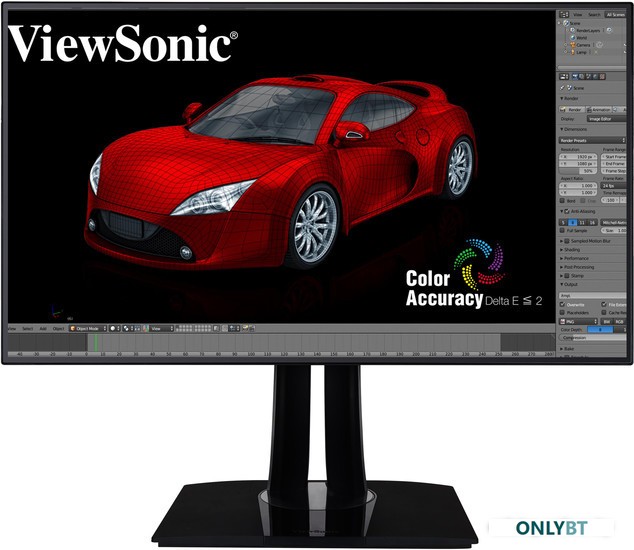Enable the Full Sample checkbox

[562, 230]
